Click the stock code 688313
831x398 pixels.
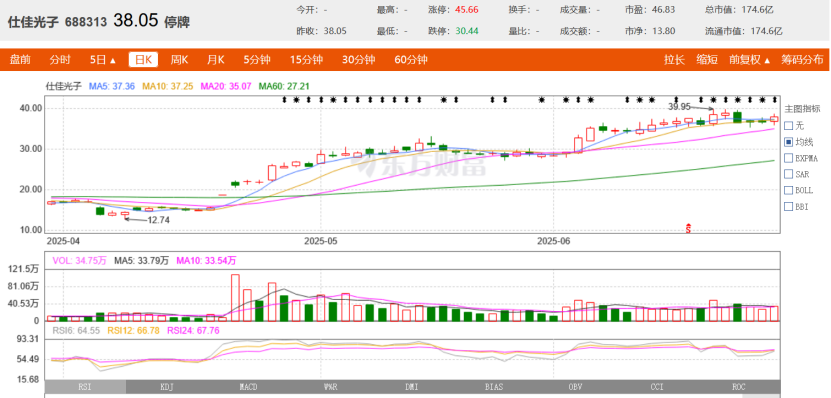[x=86, y=22]
